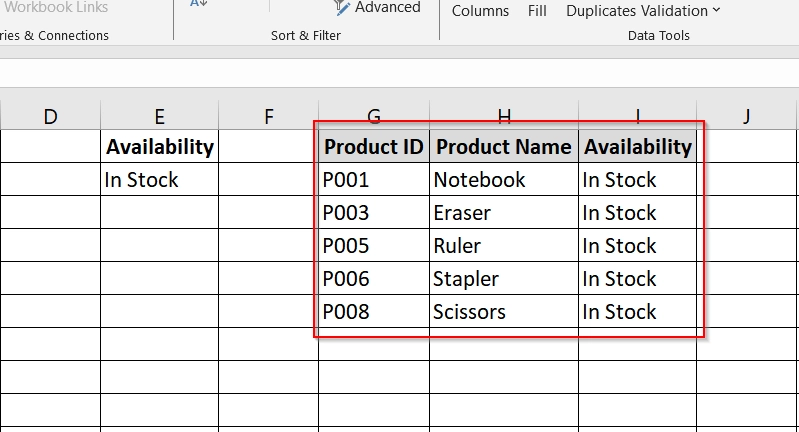Click Workbook Links in Queries & Connections
Screen dimensions: 799x432
pyautogui.click(x=55, y=7)
